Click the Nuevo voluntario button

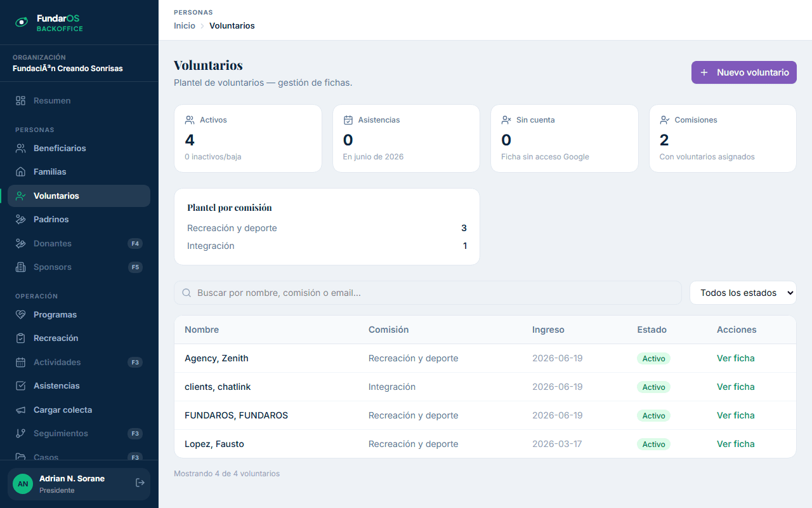point(744,72)
